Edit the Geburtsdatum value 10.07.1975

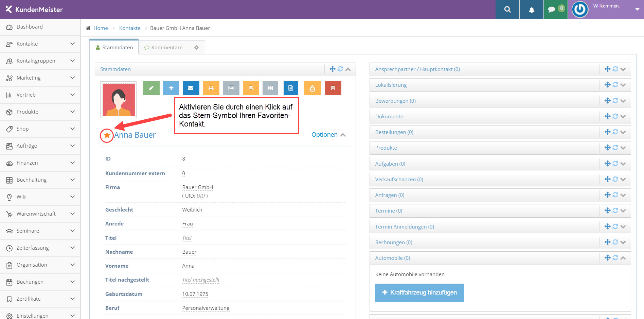pyautogui.click(x=195, y=294)
